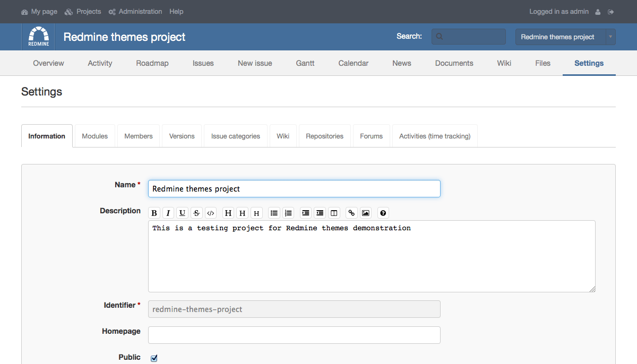Image resolution: width=637 pixels, height=364 pixels.
Task: Click the outdent (unquote) toolbar button
Action: click(320, 213)
